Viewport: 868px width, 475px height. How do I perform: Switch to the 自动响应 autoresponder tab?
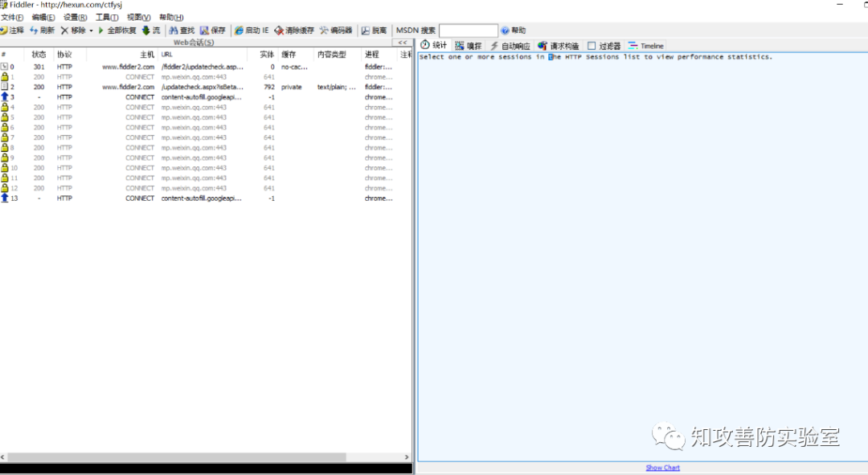point(510,46)
